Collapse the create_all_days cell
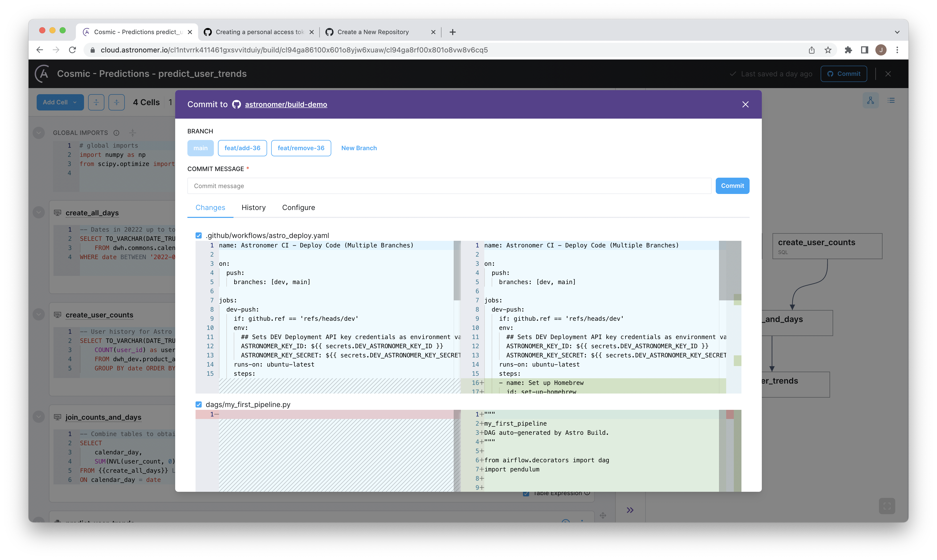Image resolution: width=937 pixels, height=560 pixels. click(x=38, y=213)
